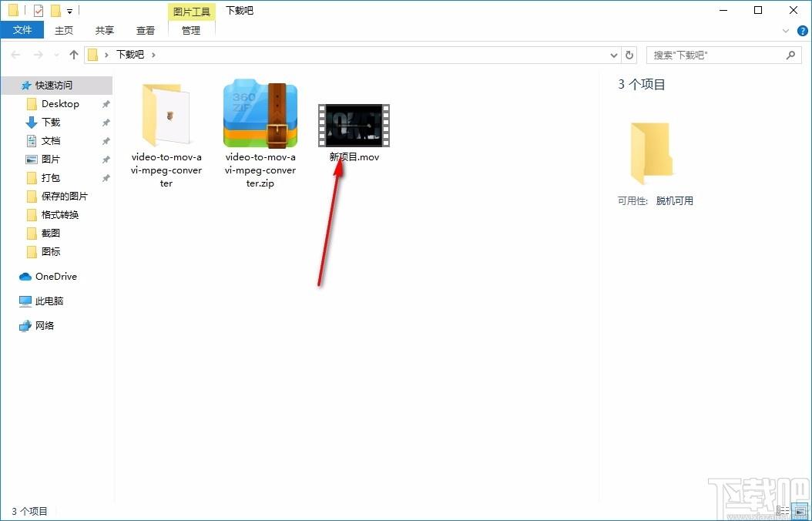This screenshot has width=812, height=521.
Task: Select the 图片工具 contextual tab header
Action: [191, 11]
